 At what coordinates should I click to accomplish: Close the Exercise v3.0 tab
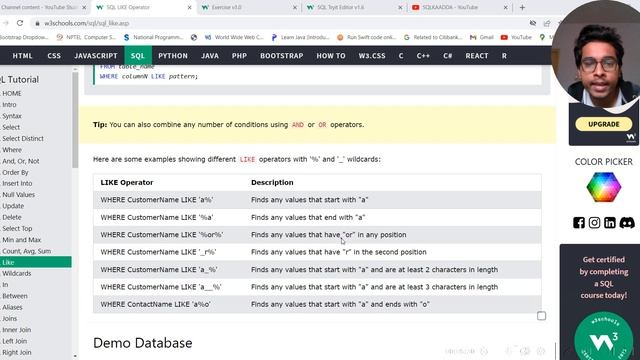tap(295, 7)
